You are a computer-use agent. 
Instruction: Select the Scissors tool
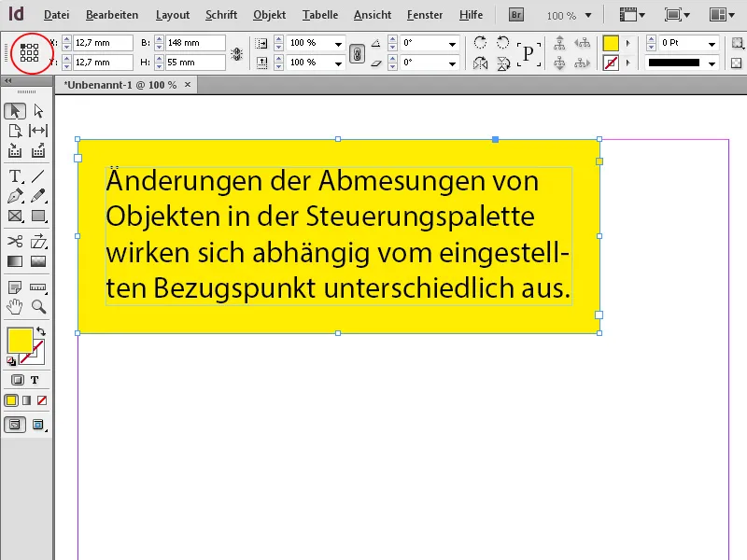pyautogui.click(x=15, y=242)
